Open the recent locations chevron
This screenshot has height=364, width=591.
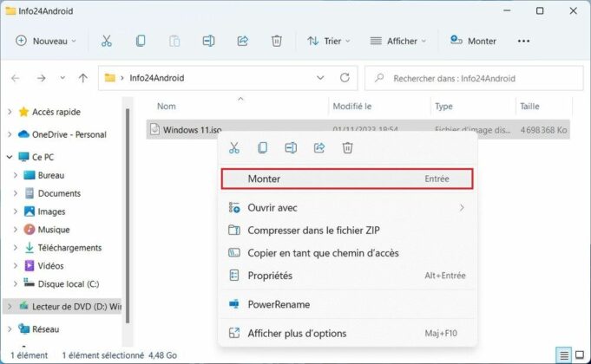click(x=62, y=78)
